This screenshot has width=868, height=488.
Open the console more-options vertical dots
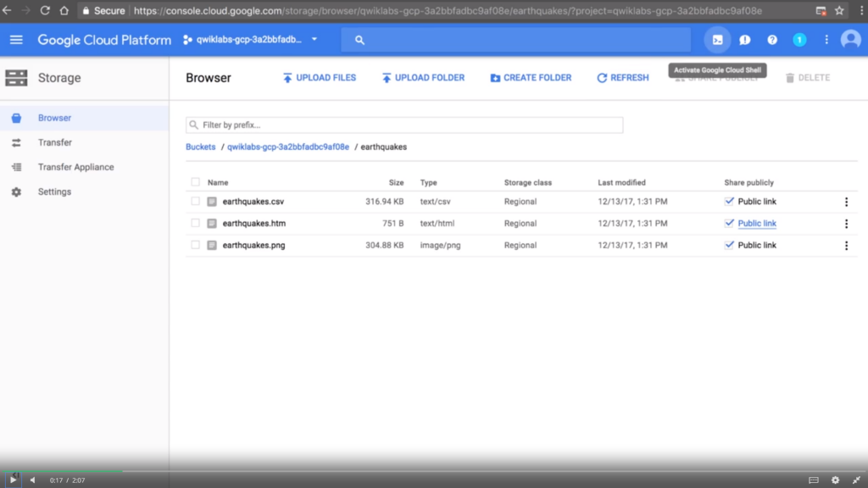pyautogui.click(x=826, y=40)
